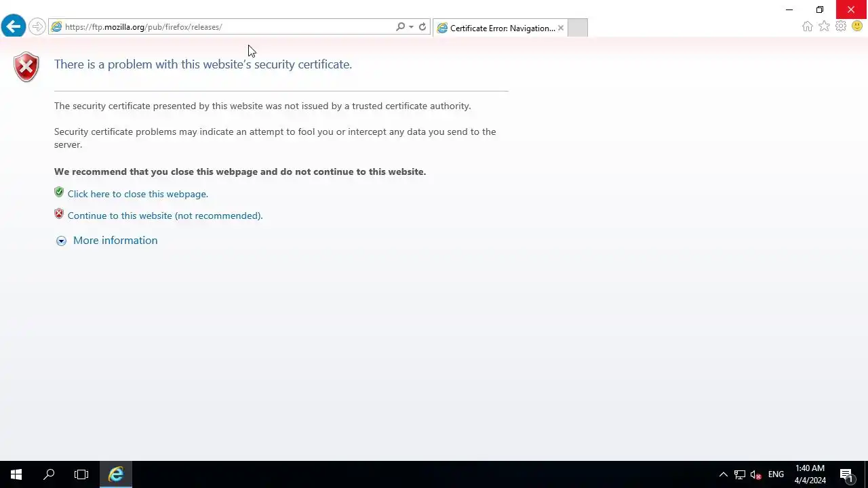Click the certificate problem heading text
This screenshot has height=488, width=868.
(203, 64)
